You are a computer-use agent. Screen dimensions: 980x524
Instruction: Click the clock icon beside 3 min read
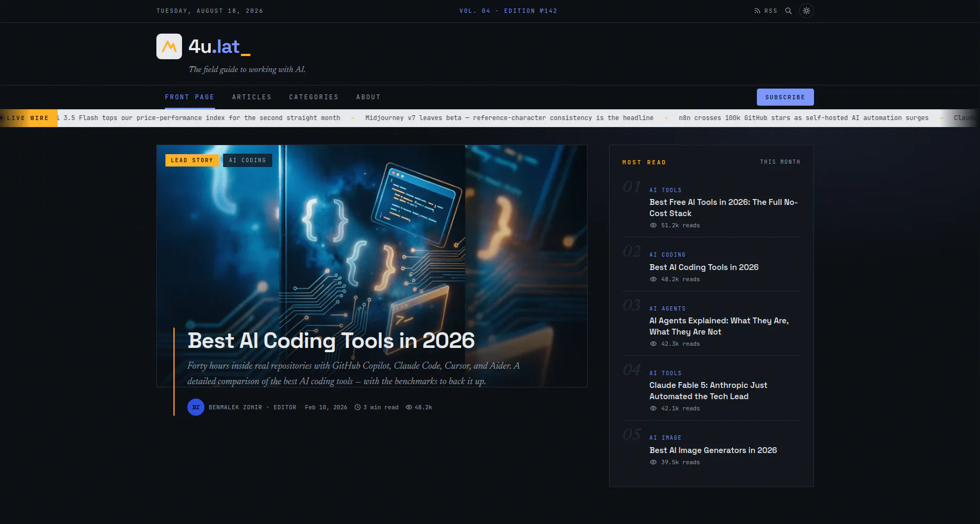pyautogui.click(x=358, y=407)
